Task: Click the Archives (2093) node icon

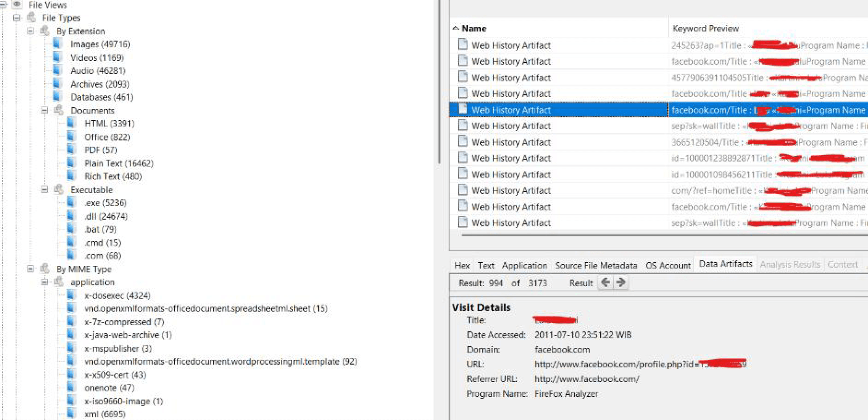Action: 57,83
